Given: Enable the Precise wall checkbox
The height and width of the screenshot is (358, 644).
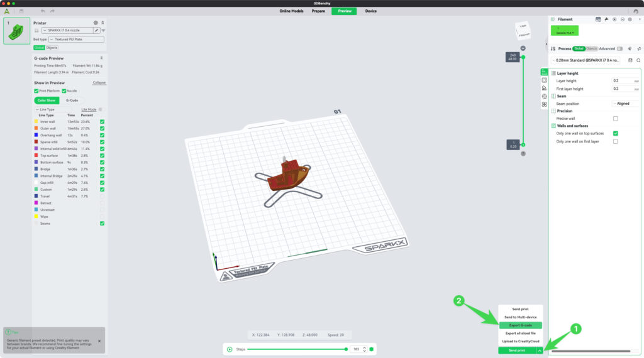Looking at the screenshot, I should tap(615, 119).
